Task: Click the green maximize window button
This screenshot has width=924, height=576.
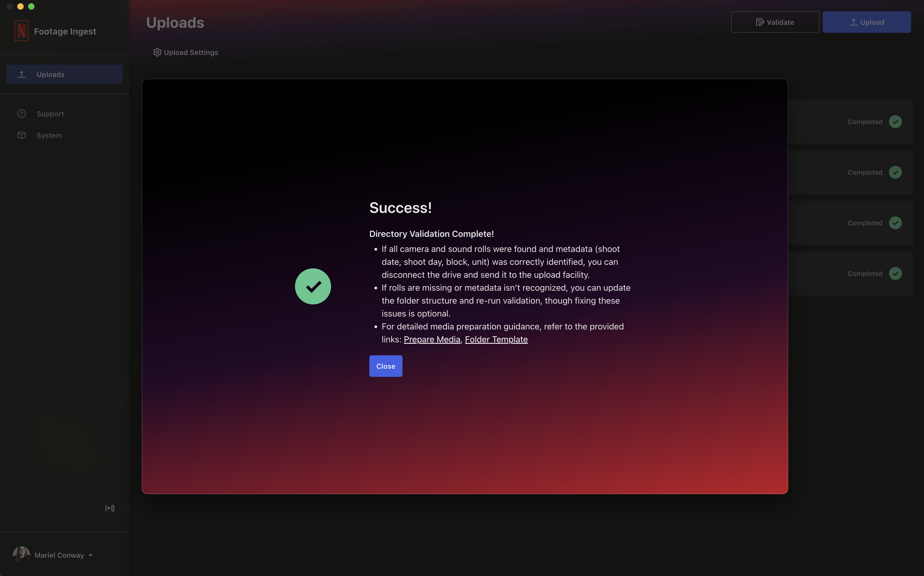Action: [x=31, y=6]
